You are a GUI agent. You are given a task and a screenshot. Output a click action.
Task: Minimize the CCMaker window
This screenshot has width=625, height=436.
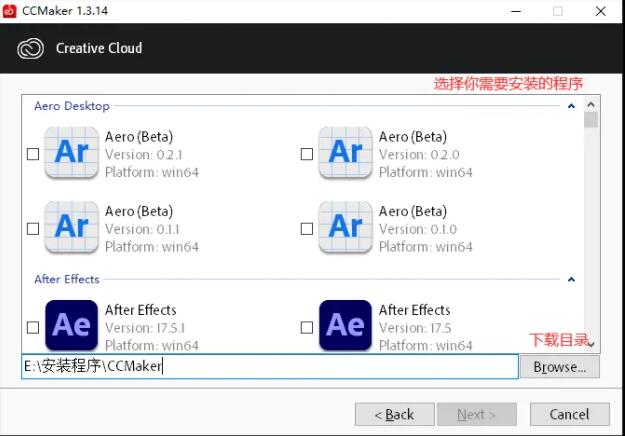tap(516, 11)
